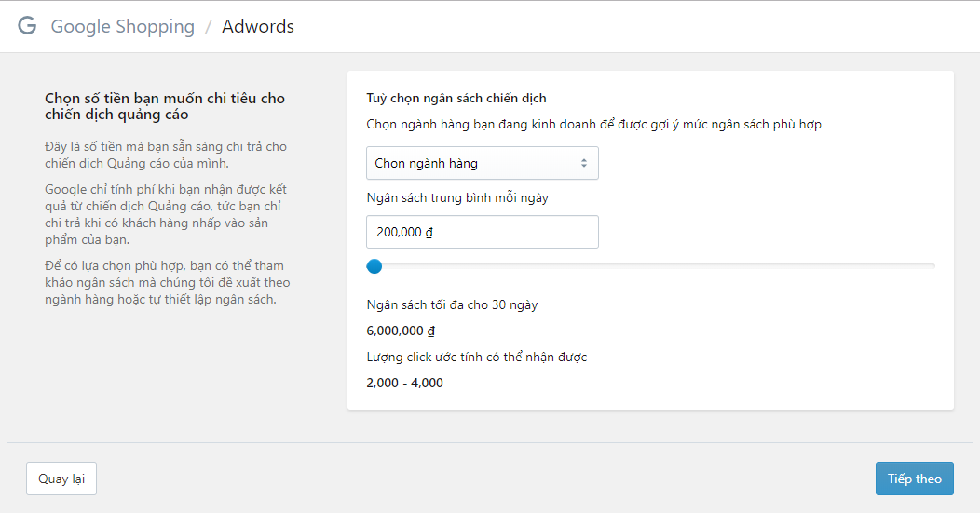This screenshot has width=980, height=513.
Task: Focus the daily budget field showing 200,000 ₫
Action: point(482,232)
